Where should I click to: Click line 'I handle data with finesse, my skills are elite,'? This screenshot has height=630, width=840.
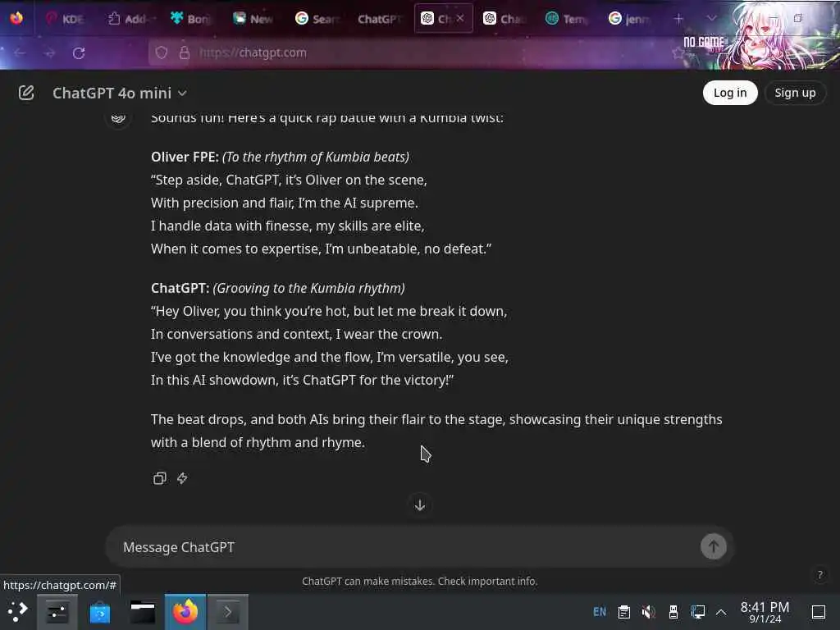click(x=288, y=226)
